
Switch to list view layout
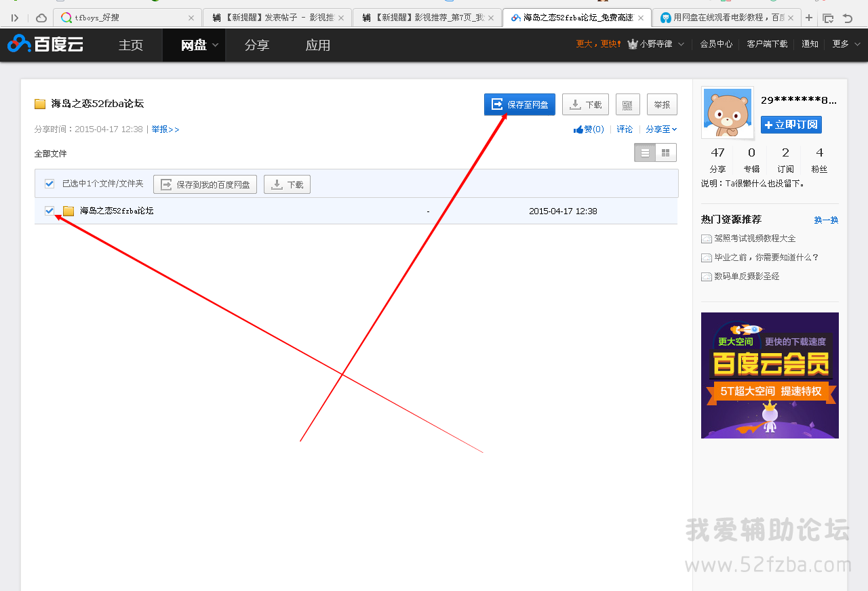645,152
